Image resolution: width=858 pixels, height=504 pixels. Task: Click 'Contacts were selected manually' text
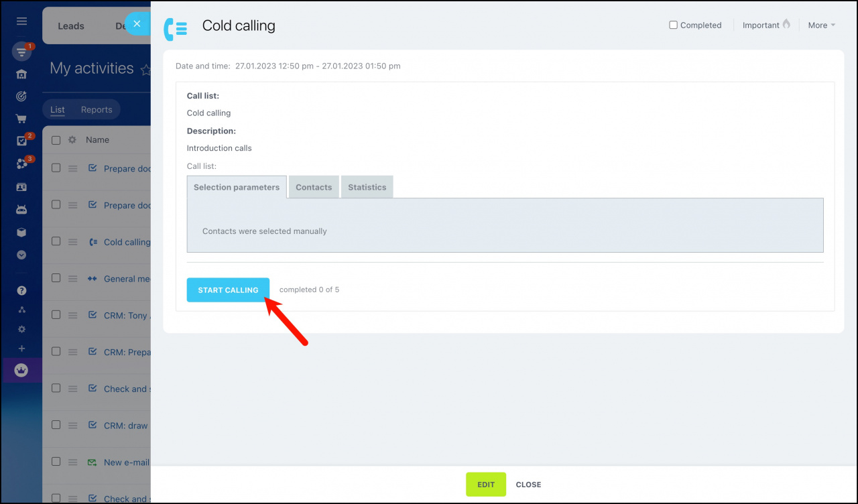(265, 231)
